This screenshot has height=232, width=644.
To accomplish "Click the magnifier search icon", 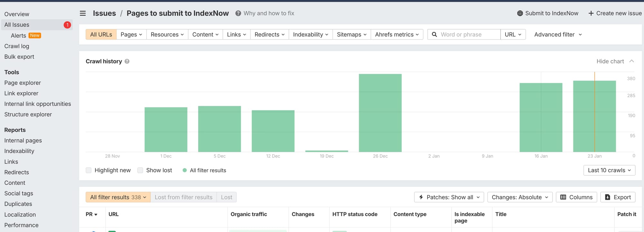I will pyautogui.click(x=434, y=34).
